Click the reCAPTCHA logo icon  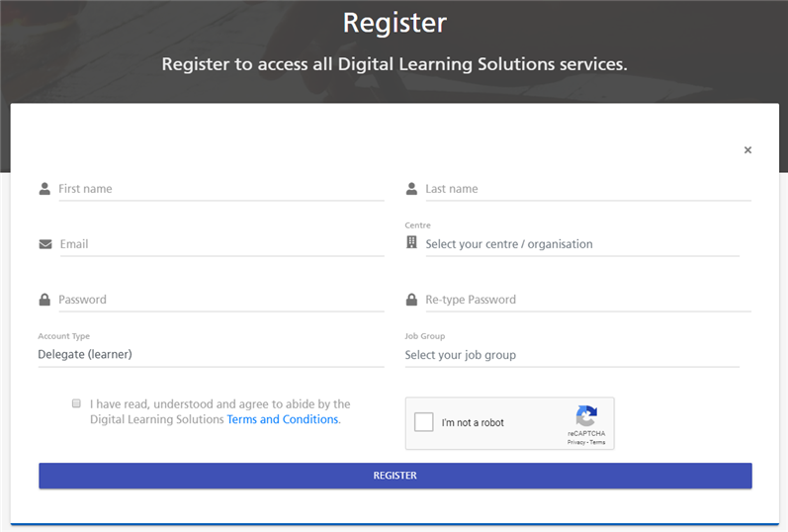(x=586, y=415)
